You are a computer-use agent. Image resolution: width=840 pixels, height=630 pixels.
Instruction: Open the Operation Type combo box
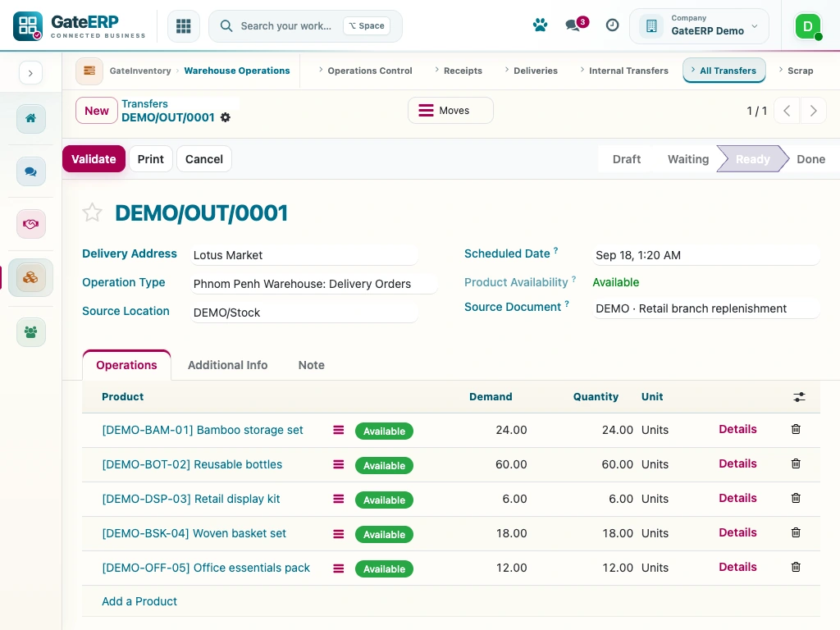coord(315,284)
